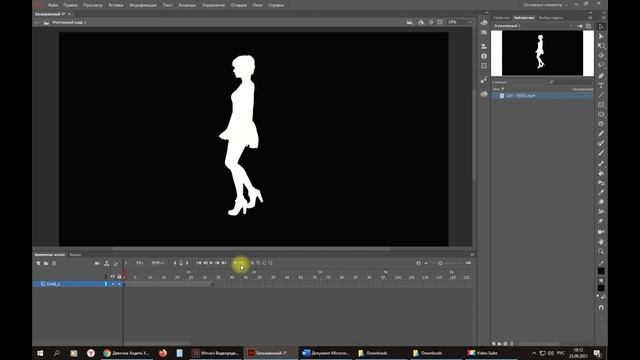Viewport: 640px width, 360px height.
Task: Select the Lasso tool
Action: (601, 65)
